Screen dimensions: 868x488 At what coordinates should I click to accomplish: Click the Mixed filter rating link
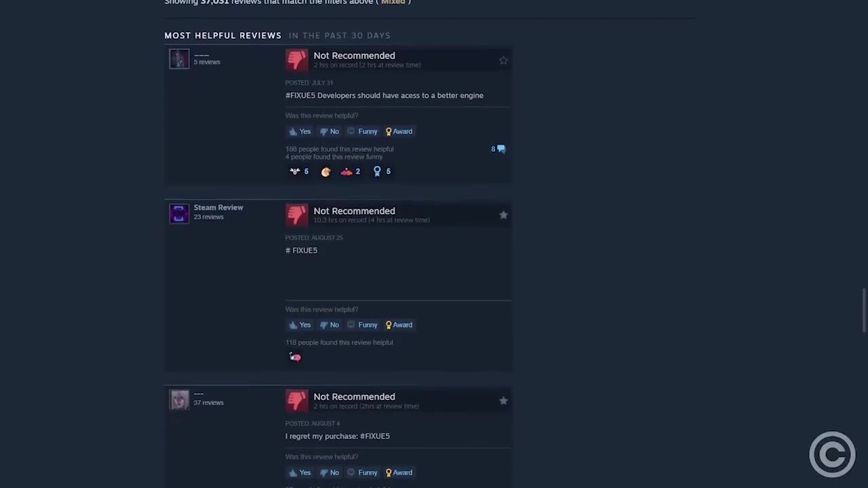(393, 3)
